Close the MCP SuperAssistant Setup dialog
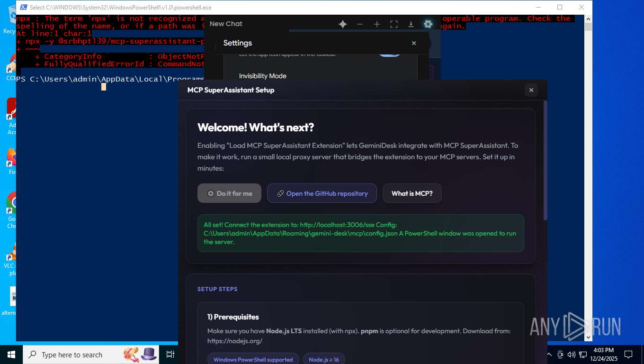Screen dimensions: 644x364 tap(531, 90)
